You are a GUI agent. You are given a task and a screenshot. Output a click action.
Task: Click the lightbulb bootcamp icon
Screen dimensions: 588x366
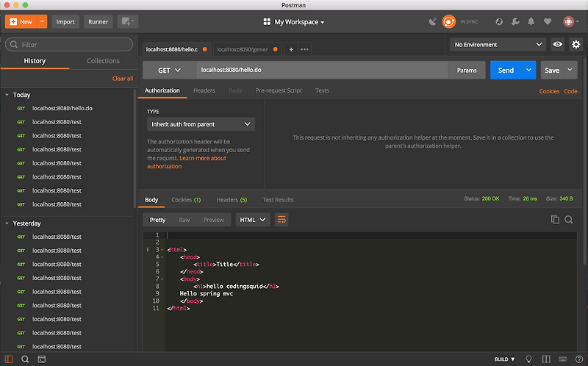(528, 359)
